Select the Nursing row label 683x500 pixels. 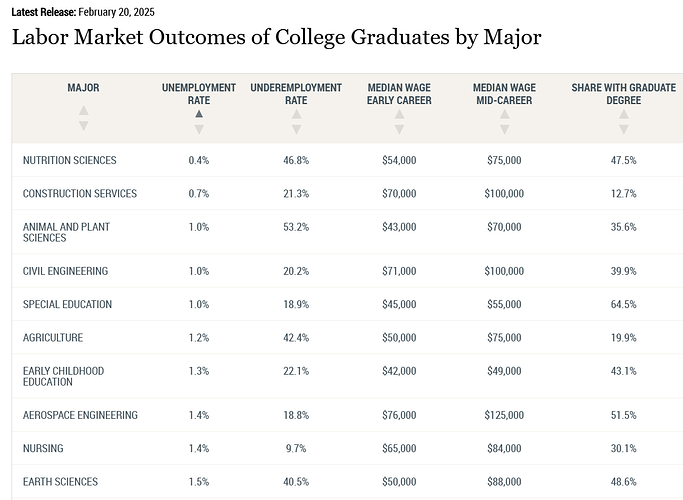point(46,448)
